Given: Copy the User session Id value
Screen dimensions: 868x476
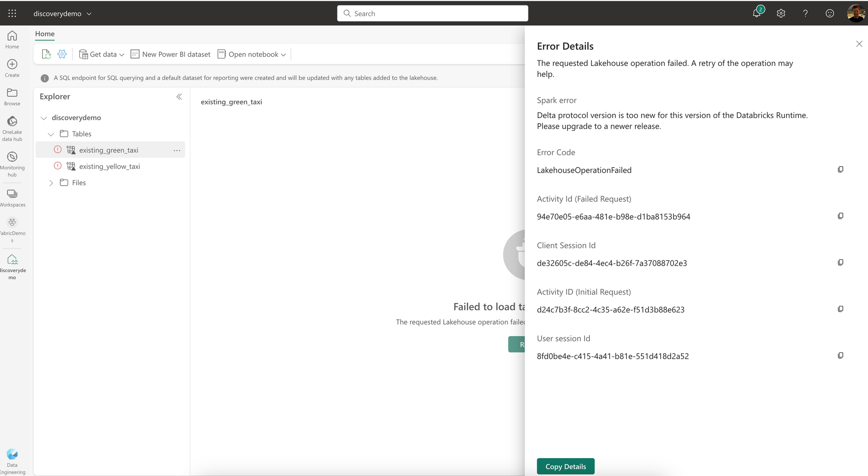Looking at the screenshot, I should pos(840,356).
